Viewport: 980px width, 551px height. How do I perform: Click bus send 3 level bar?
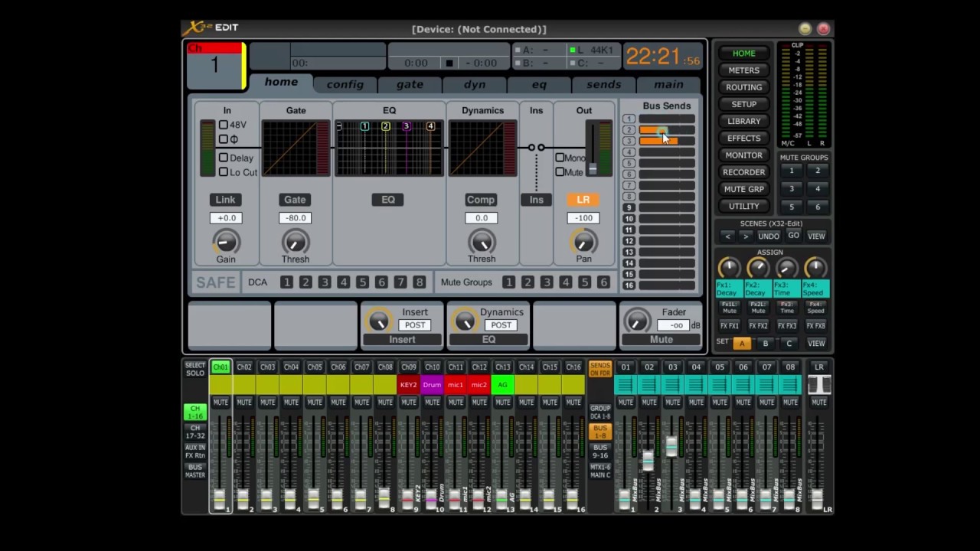[667, 141]
